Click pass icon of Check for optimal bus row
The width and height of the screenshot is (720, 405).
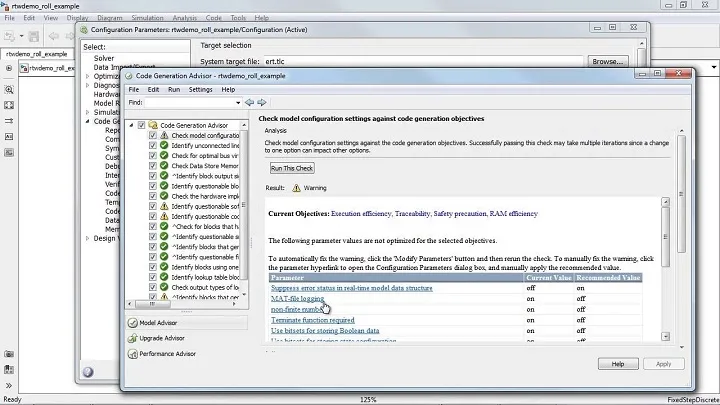pyautogui.click(x=164, y=155)
